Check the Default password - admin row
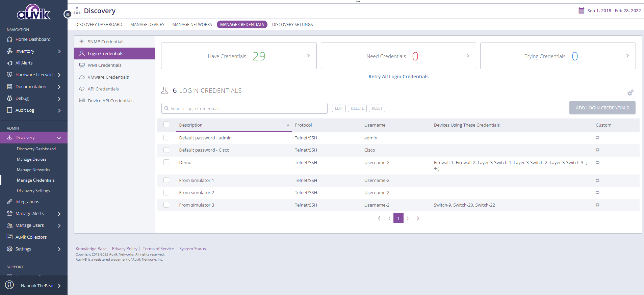Image resolution: width=644 pixels, height=295 pixels. coord(166,137)
